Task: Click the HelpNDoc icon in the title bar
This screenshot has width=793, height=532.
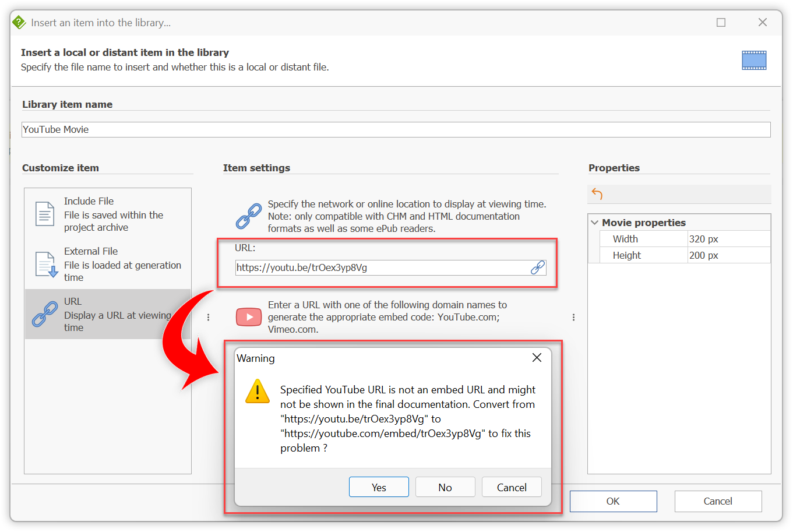Action: [19, 23]
